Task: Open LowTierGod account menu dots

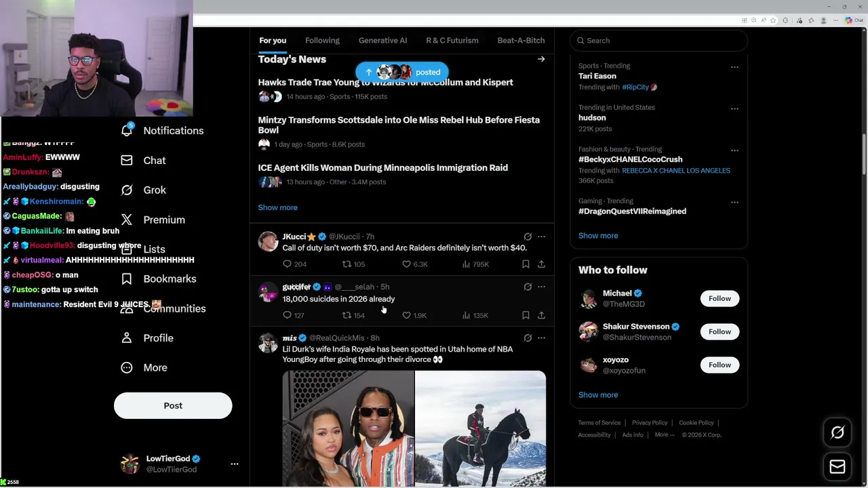Action: pyautogui.click(x=235, y=464)
